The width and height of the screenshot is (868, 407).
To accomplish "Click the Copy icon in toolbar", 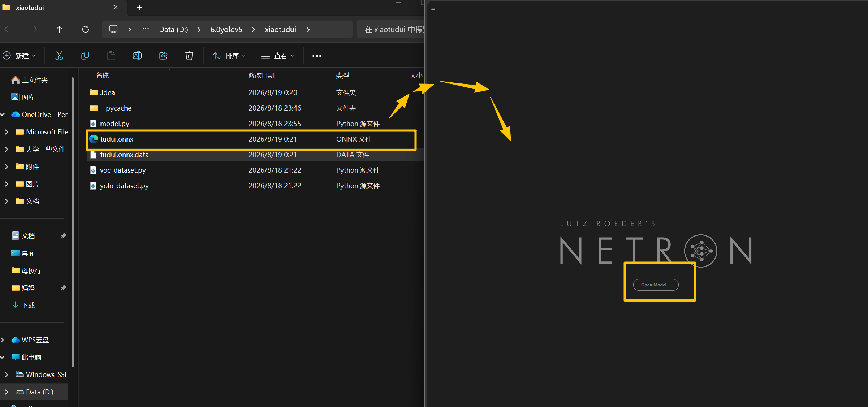I will 85,56.
